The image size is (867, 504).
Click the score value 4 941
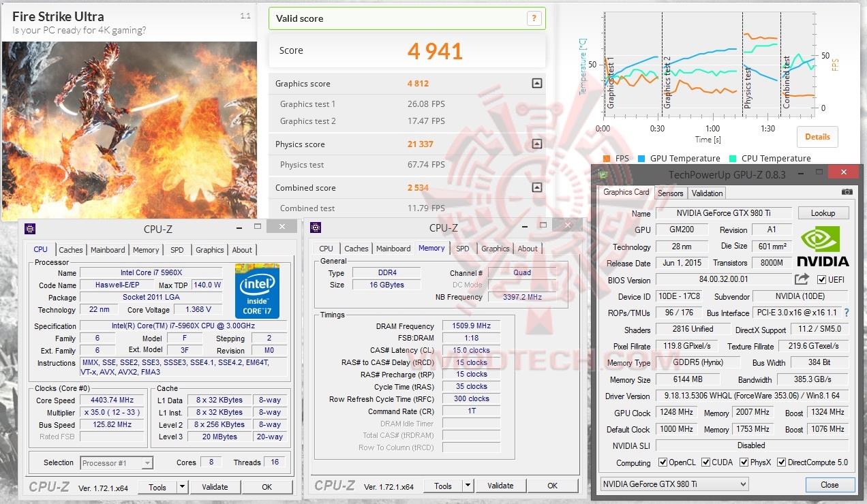[x=435, y=51]
